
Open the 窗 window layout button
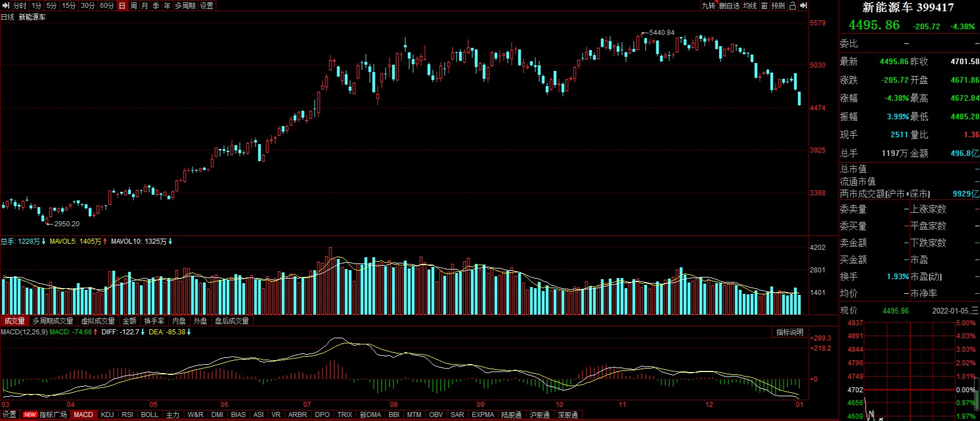764,6
